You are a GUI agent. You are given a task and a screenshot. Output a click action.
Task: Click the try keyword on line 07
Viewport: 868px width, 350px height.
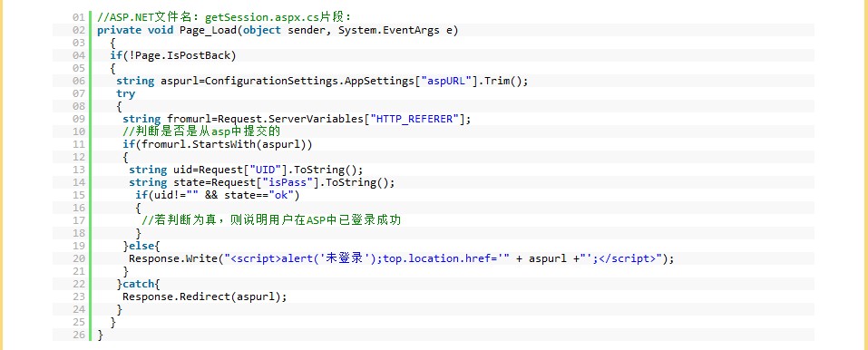click(126, 93)
